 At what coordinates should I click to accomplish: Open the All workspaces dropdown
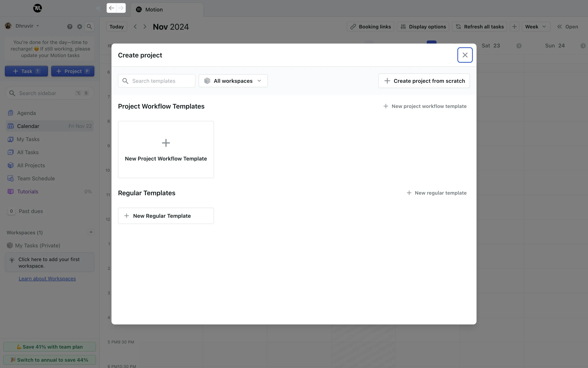pyautogui.click(x=233, y=81)
